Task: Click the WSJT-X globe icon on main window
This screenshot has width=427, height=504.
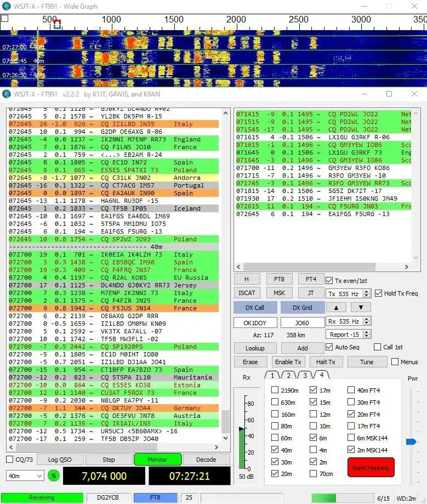Action: point(7,94)
